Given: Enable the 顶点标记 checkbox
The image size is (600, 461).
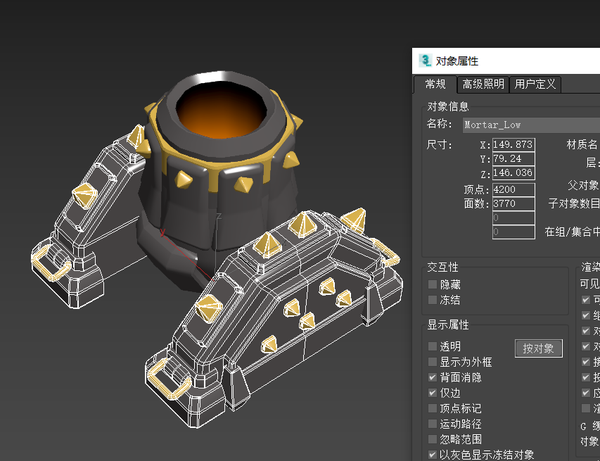Looking at the screenshot, I should [432, 408].
